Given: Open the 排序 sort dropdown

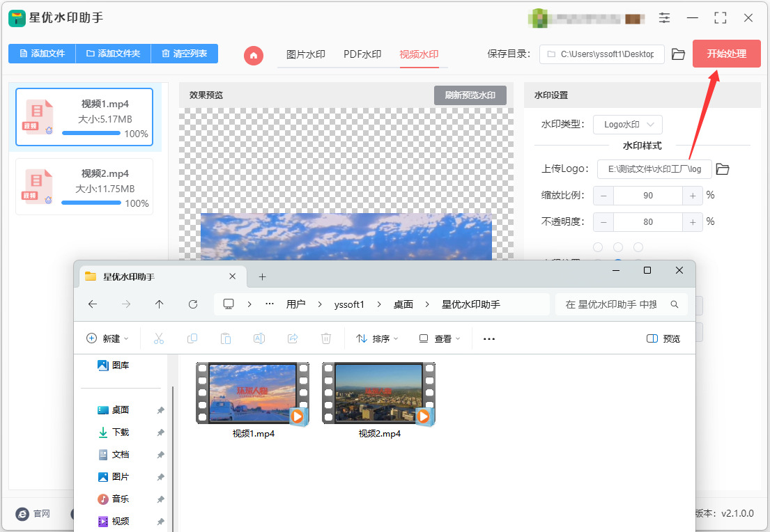Looking at the screenshot, I should [x=377, y=338].
